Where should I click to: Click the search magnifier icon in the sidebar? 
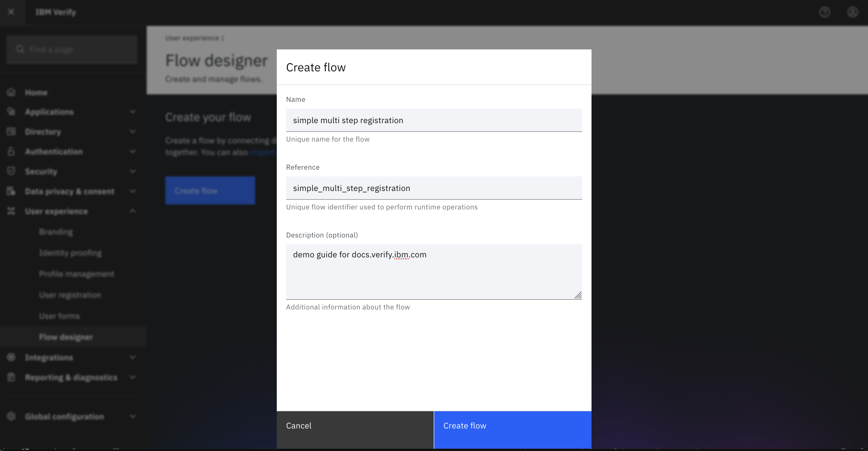pos(20,50)
